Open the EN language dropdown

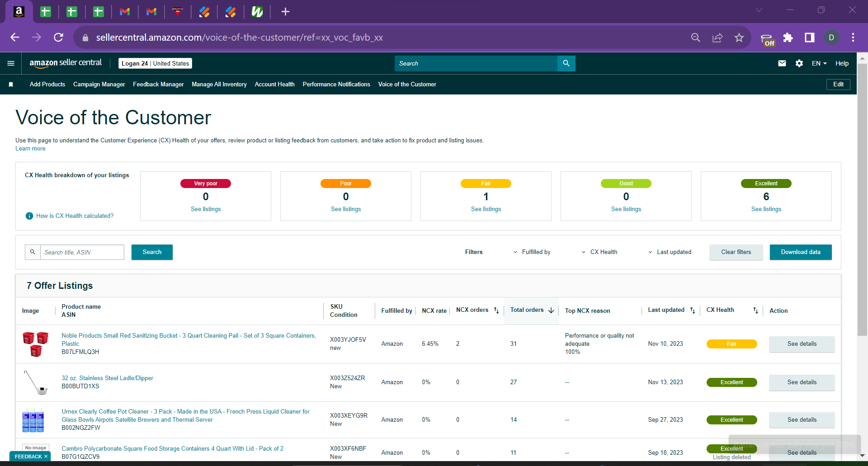click(x=819, y=63)
